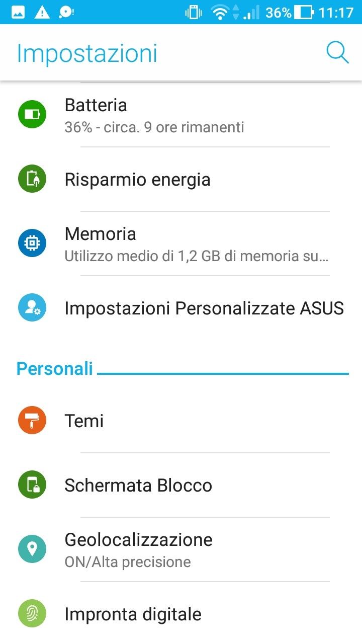
Task: Open Geolocalizzazione settings
Action: 139,549
